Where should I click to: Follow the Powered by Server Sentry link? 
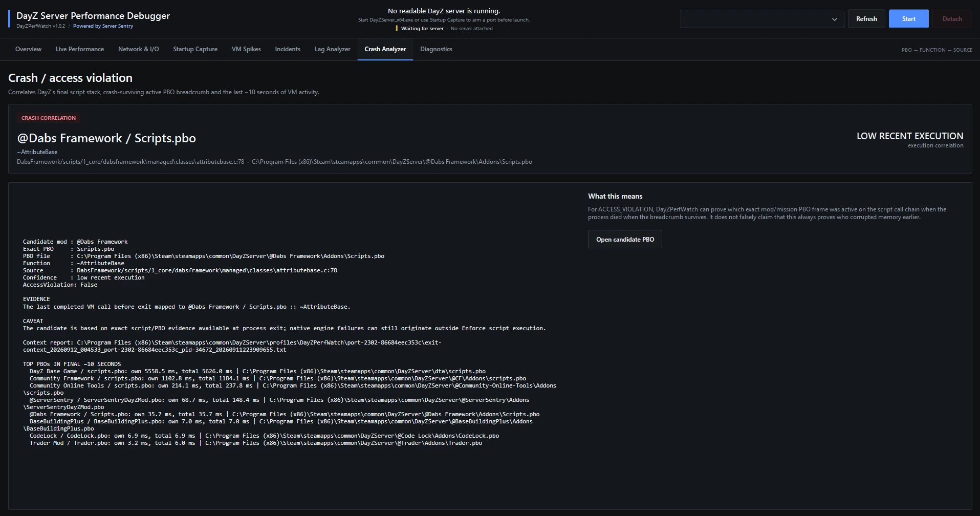coord(103,26)
